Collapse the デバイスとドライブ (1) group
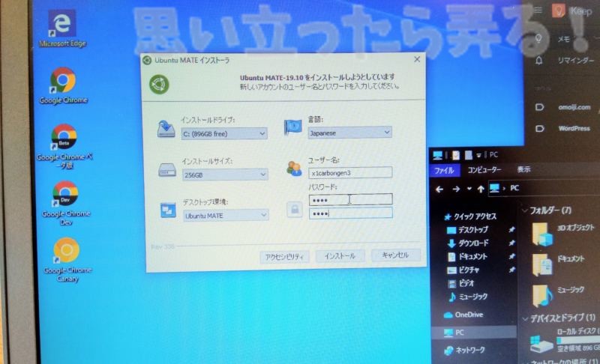 (525, 318)
